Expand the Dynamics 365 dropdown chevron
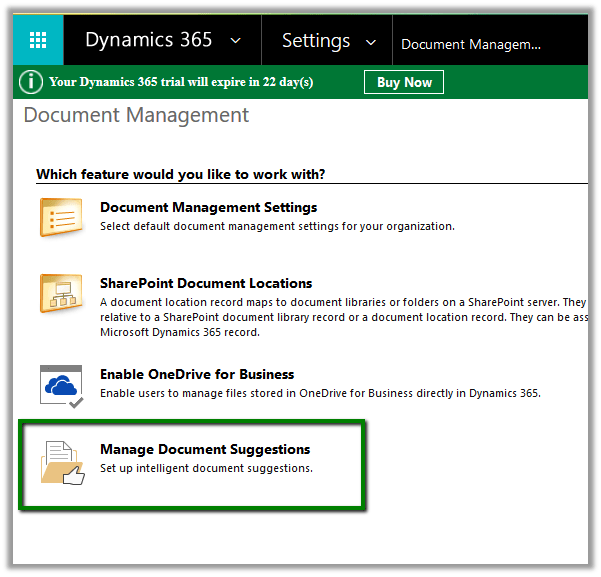The height and width of the screenshot is (577, 601). coord(235,41)
